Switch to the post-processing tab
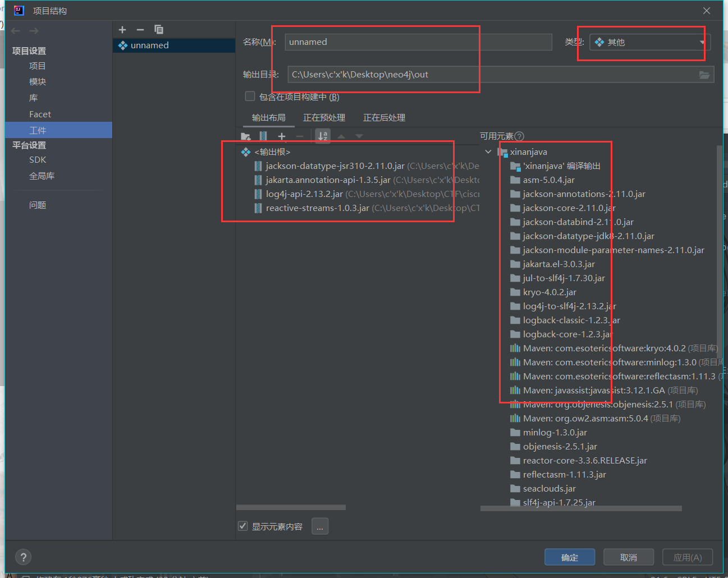Screen dimensions: 728x578 (384, 118)
